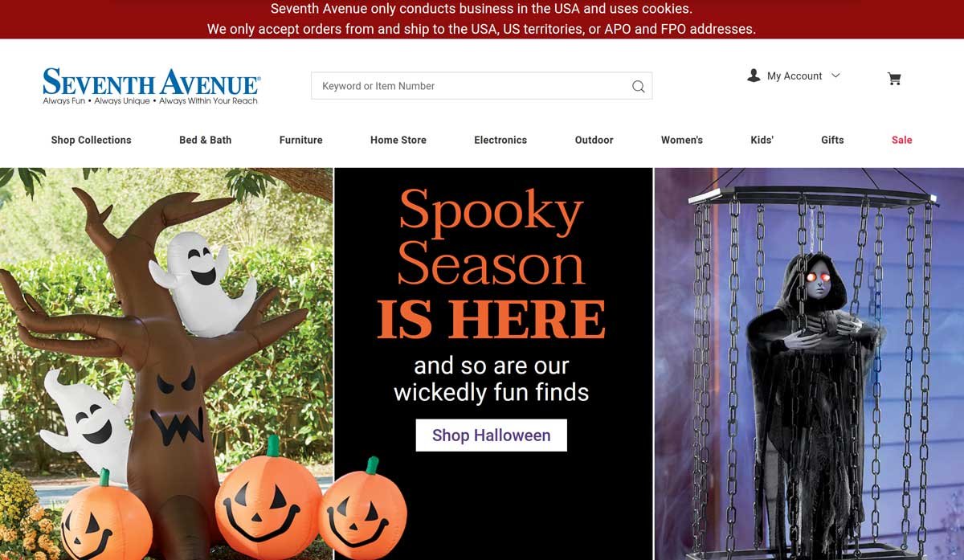Open the shopping cart icon
The width and height of the screenshot is (964, 560).
[894, 78]
